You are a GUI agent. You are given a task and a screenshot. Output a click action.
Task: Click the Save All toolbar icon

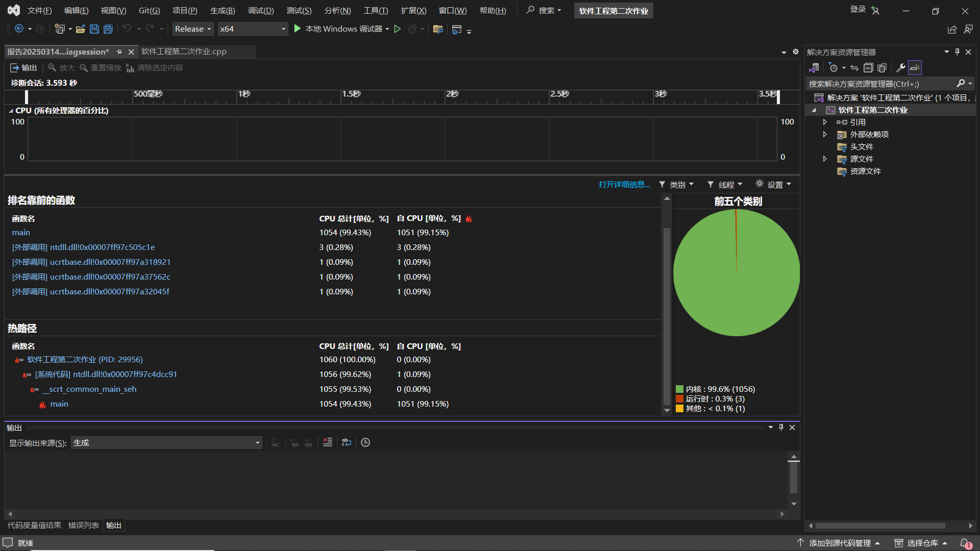coord(108,29)
